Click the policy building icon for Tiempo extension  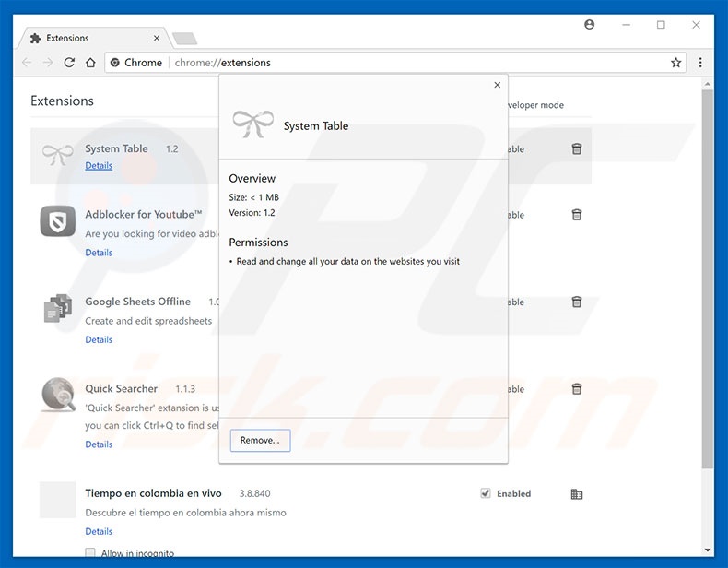[x=577, y=494]
